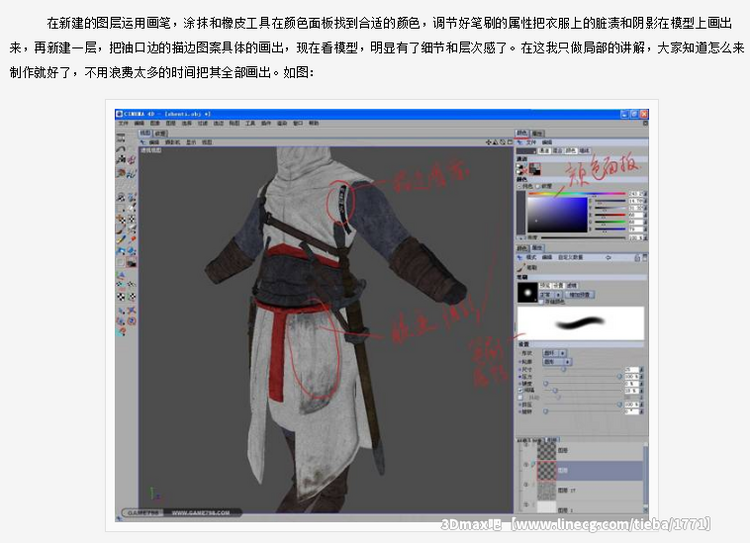Open the 窗口 window menu
750x543 pixels.
[x=298, y=123]
